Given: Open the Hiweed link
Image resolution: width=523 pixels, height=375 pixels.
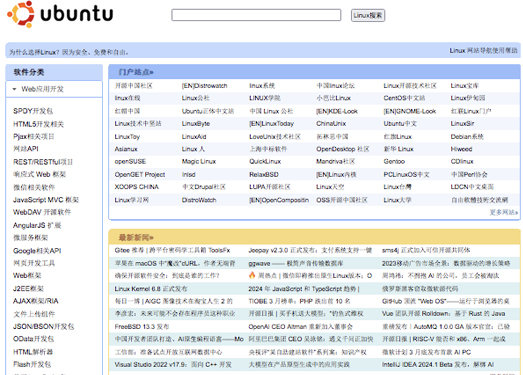Looking at the screenshot, I should (461, 149).
